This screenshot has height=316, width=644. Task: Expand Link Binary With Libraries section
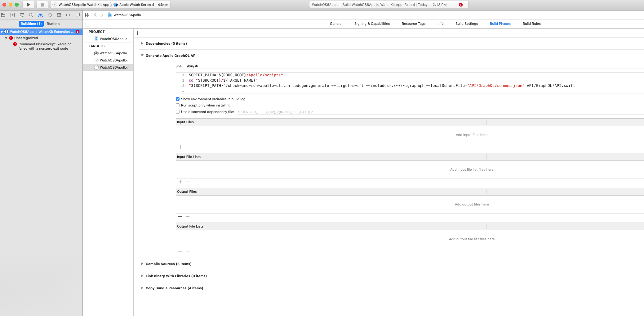142,276
